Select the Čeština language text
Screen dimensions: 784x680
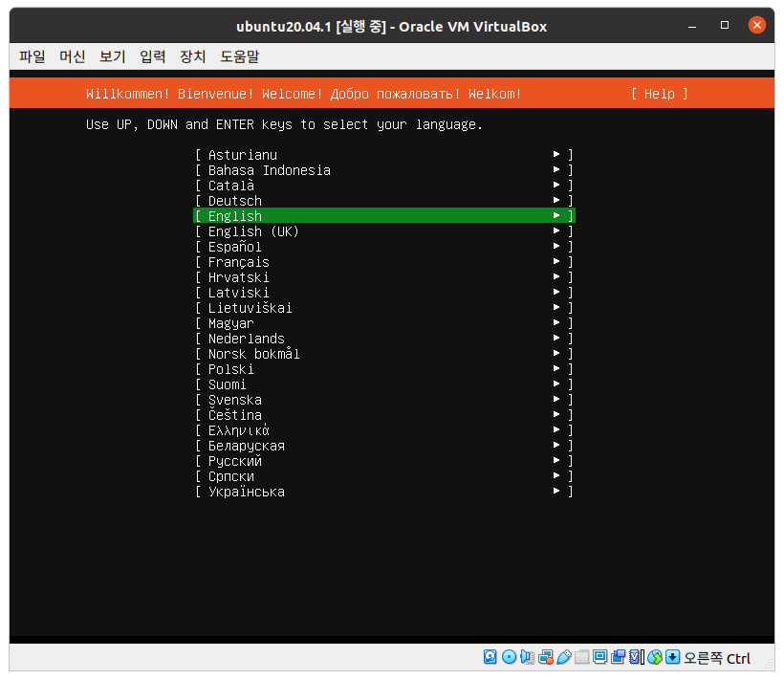point(235,414)
